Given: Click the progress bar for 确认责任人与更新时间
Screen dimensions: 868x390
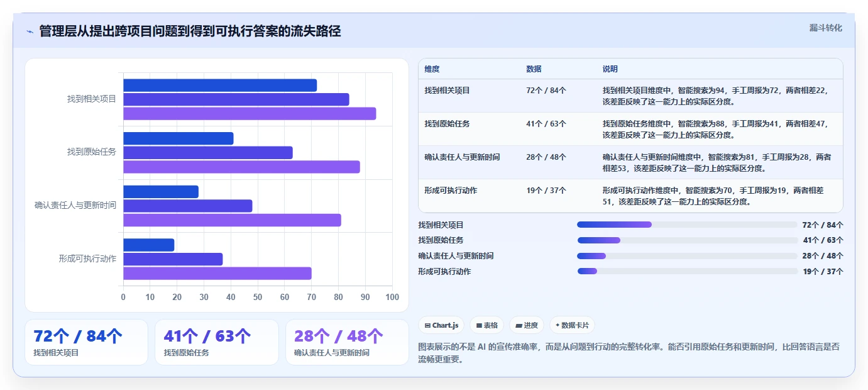Looking at the screenshot, I should pyautogui.click(x=687, y=255).
